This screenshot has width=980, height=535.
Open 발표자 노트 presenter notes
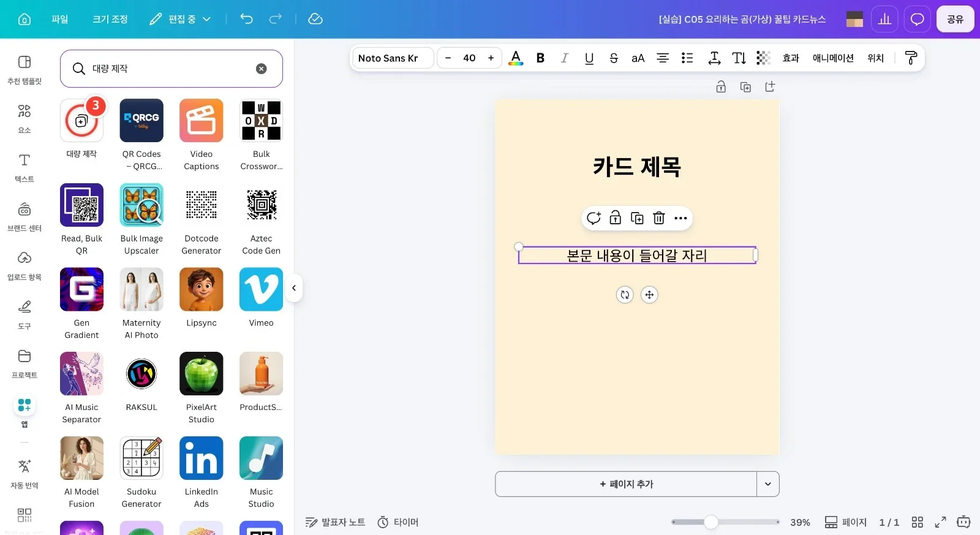[335, 522]
